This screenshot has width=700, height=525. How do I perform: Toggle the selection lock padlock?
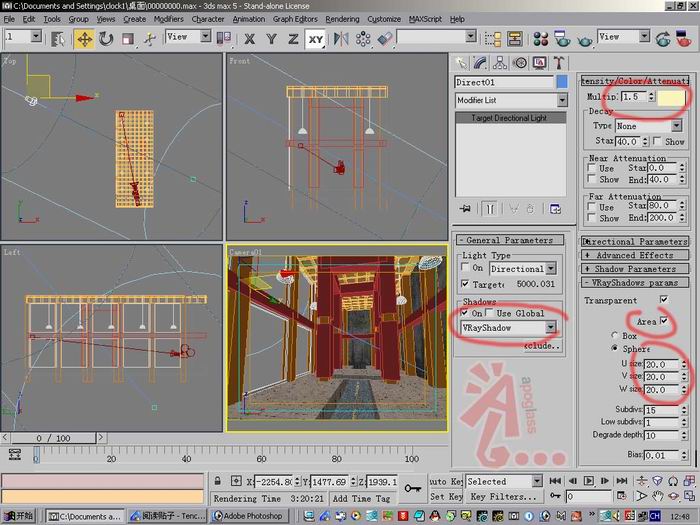(217, 481)
